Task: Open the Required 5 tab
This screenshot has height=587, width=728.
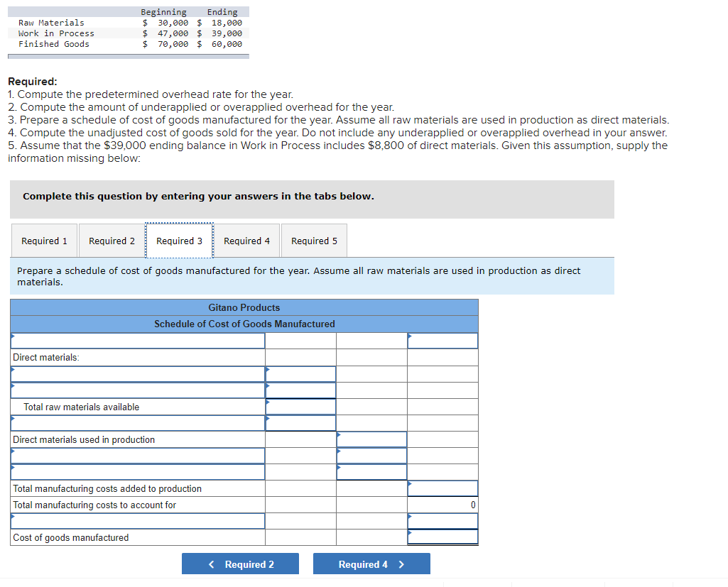Action: 315,241
